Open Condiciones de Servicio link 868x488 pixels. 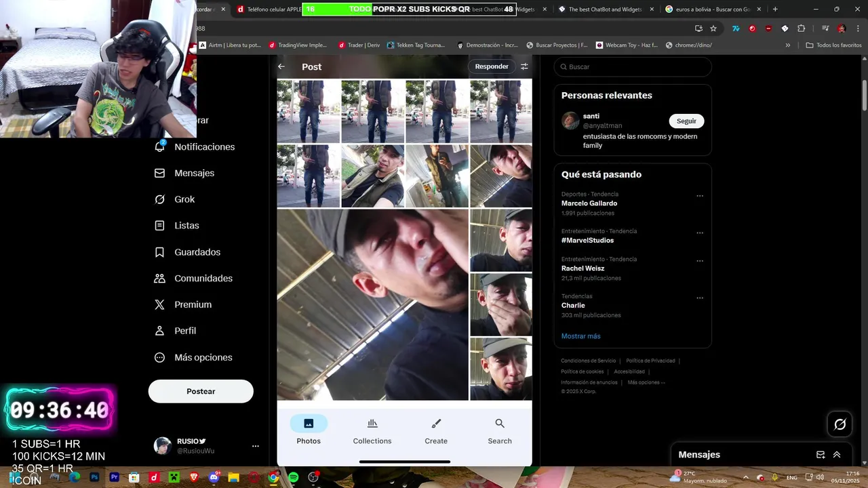tap(588, 361)
